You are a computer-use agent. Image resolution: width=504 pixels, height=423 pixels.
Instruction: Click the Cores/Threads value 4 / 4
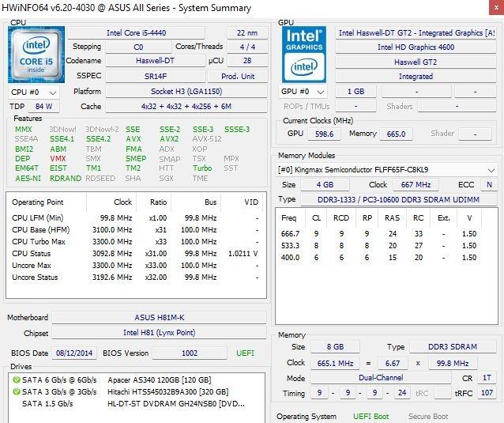click(247, 47)
